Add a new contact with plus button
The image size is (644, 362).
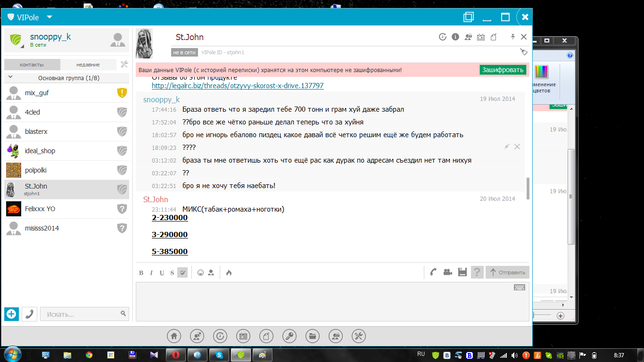click(12, 314)
